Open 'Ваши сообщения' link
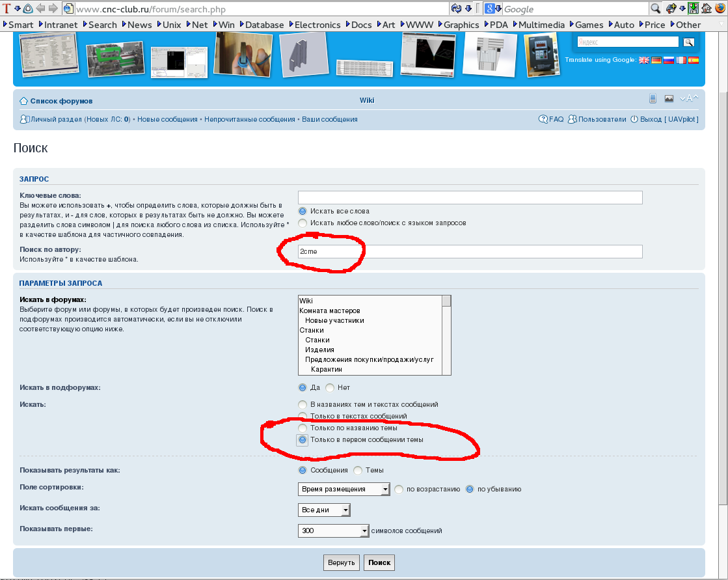728x580 pixels. click(330, 119)
